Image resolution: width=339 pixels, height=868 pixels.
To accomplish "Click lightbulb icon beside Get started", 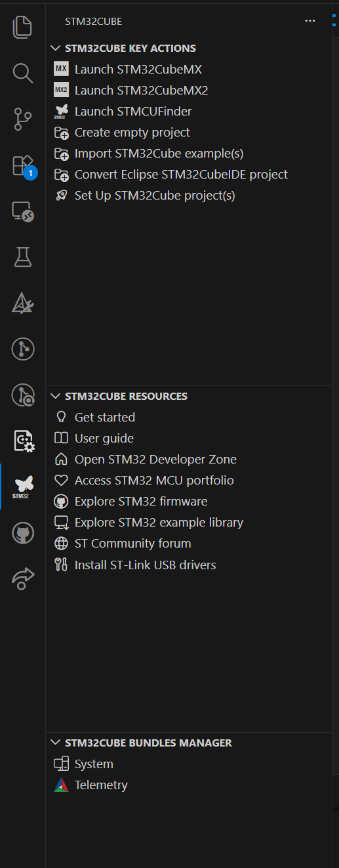I will tap(61, 417).
